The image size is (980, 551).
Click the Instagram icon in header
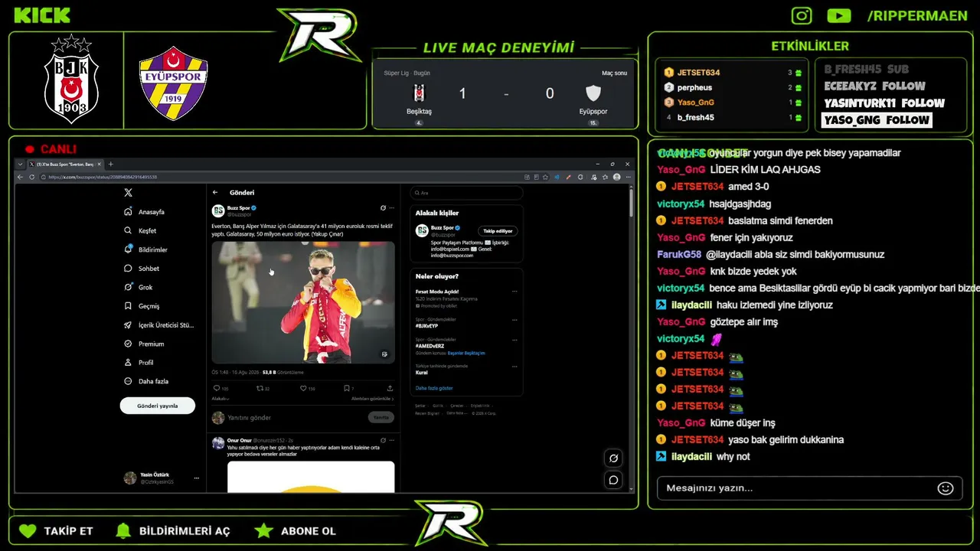pos(802,15)
